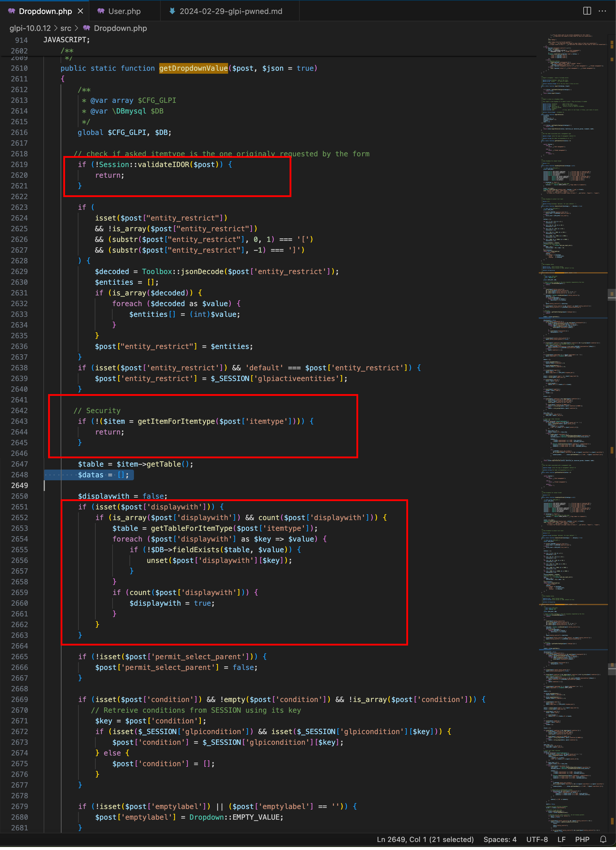Screen dimensions: 616x850
Task: Click the Dropdown.php breadcrumb item
Action: [120, 28]
